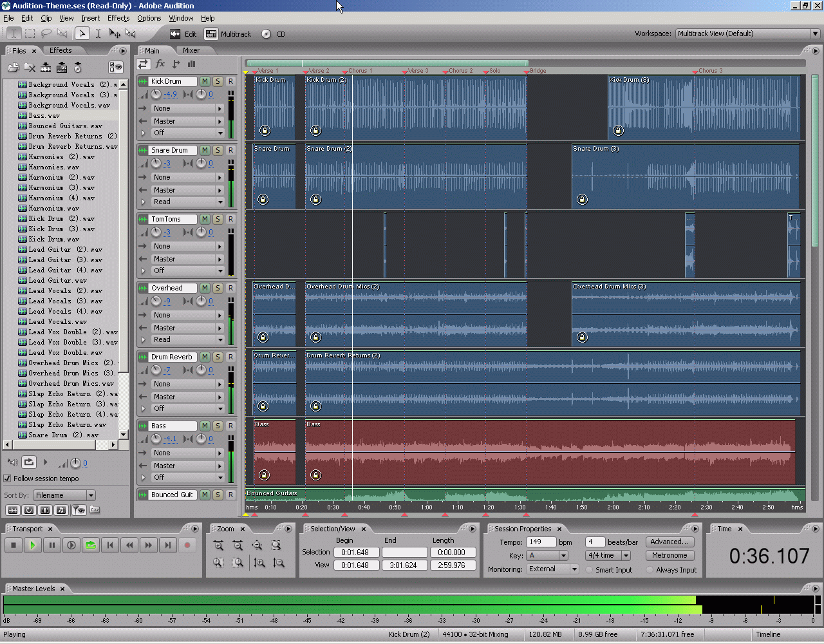This screenshot has height=644, width=824.
Task: Open the Workspace dropdown
Action: tap(747, 33)
